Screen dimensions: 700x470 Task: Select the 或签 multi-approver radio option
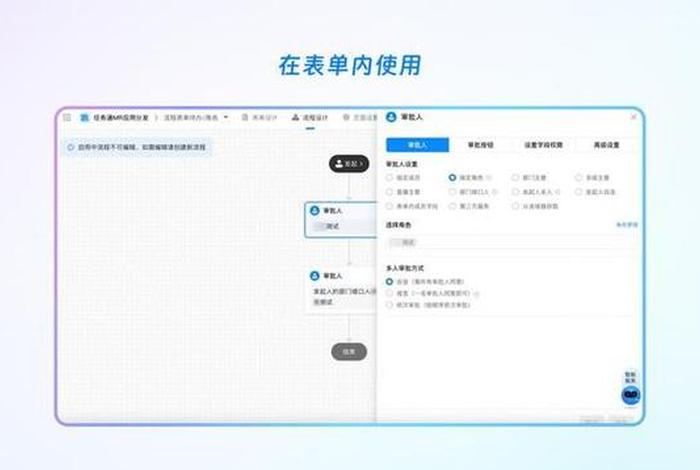390,293
